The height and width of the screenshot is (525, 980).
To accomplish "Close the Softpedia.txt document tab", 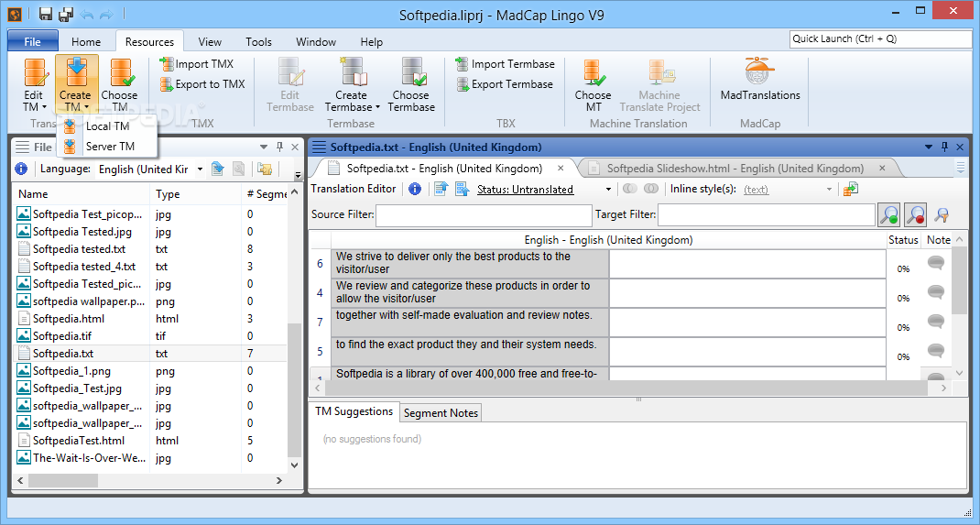I will point(561,168).
